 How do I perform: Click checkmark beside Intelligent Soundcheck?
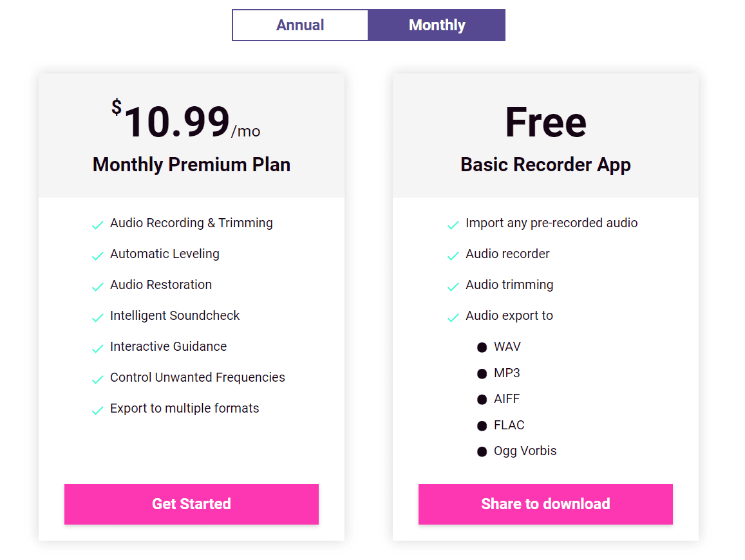pyautogui.click(x=98, y=318)
